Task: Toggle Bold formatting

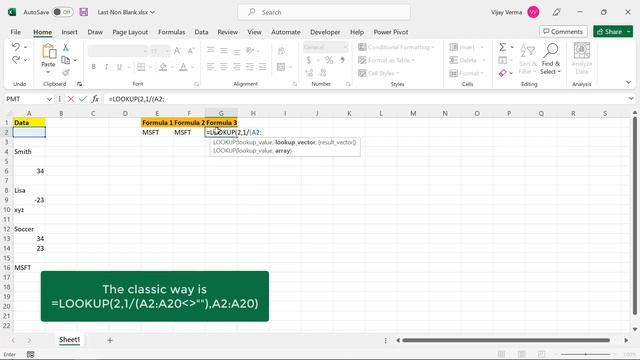Action: (93, 67)
